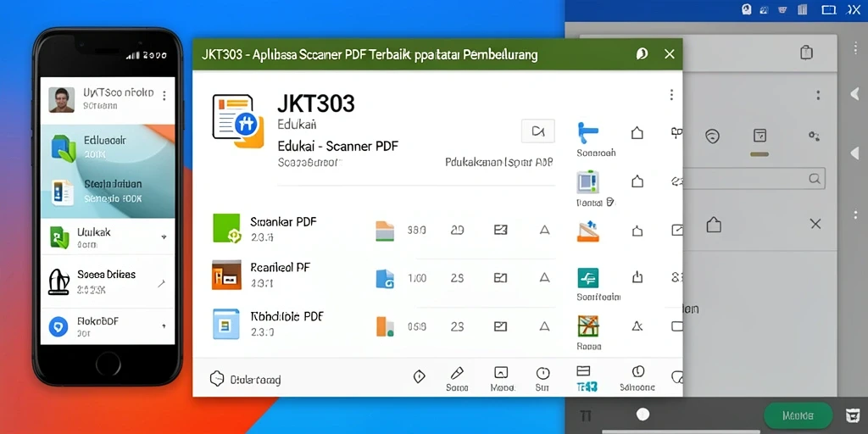Image resolution: width=868 pixels, height=434 pixels.
Task: Open Stearjadaitaan card on phone
Action: [x=108, y=192]
